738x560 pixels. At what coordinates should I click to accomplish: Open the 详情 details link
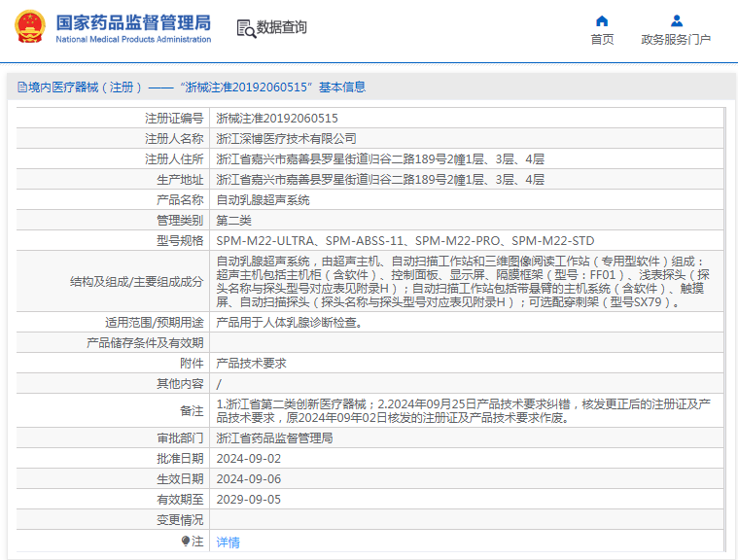(x=228, y=542)
